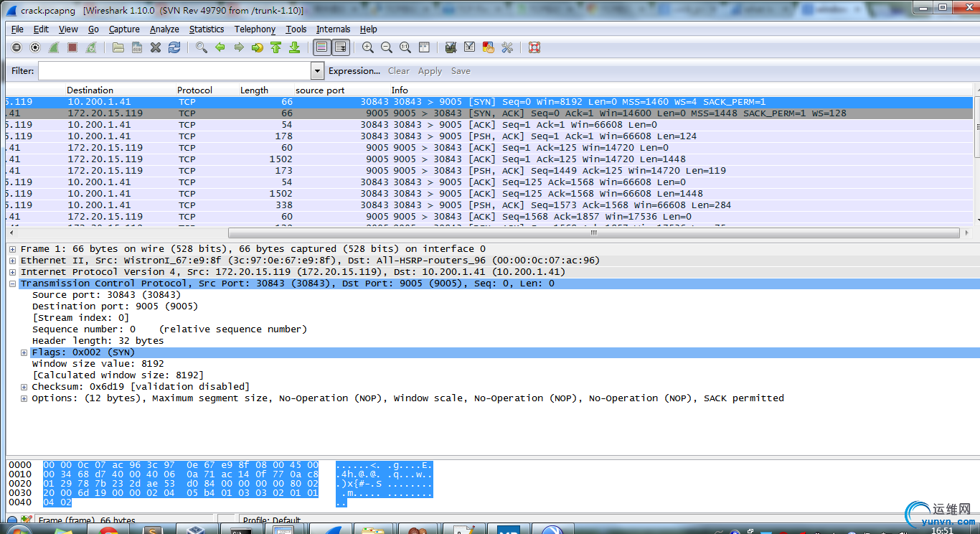Open the capture interfaces list icon
This screenshot has height=534, width=980.
pyautogui.click(x=17, y=47)
